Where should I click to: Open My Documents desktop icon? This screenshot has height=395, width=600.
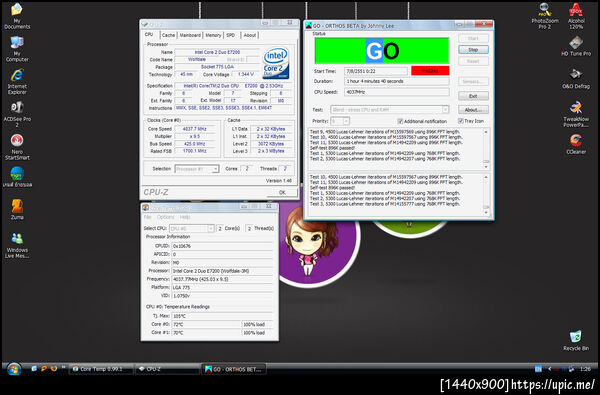tap(17, 16)
